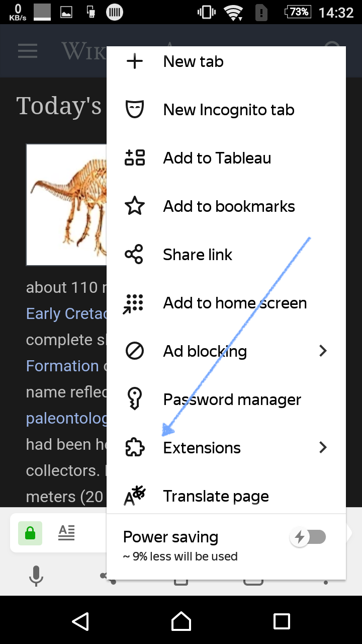This screenshot has width=362, height=644.
Task: Tap the green lock site security icon
Action: pos(30,533)
